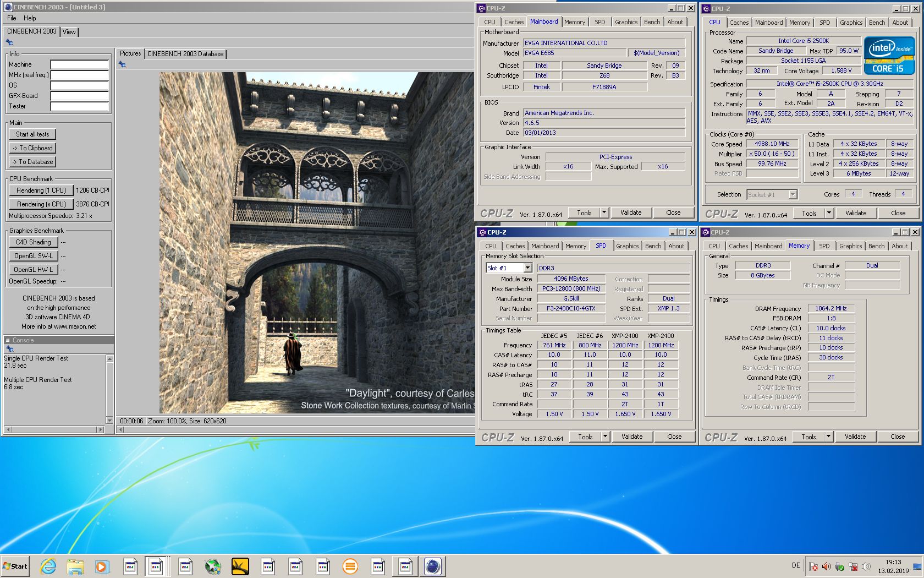Select the Pictures tab in Cinebench
924x578 pixels.
tap(130, 53)
